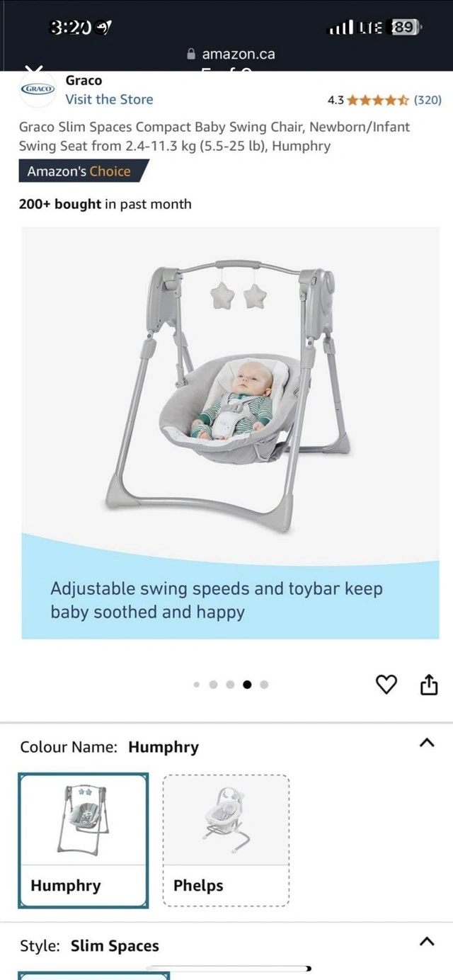The height and width of the screenshot is (980, 453).
Task: Open the 320 ratings count link
Action: click(x=428, y=100)
